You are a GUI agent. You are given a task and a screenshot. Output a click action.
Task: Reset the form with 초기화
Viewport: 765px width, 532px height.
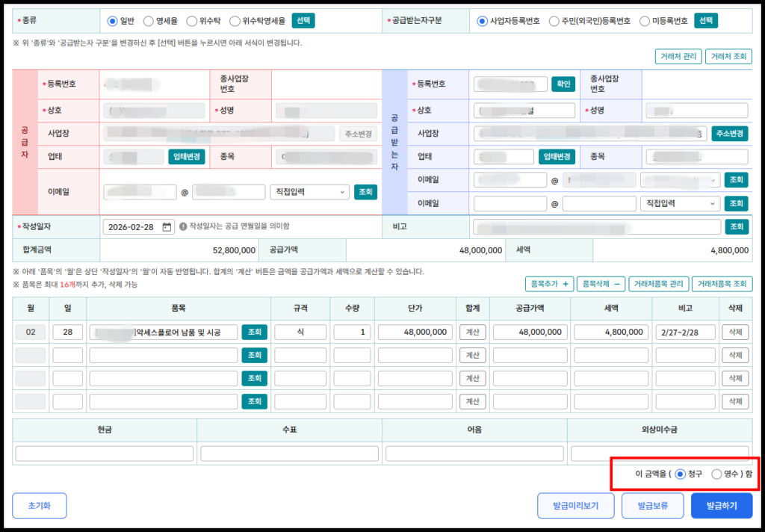coord(40,506)
